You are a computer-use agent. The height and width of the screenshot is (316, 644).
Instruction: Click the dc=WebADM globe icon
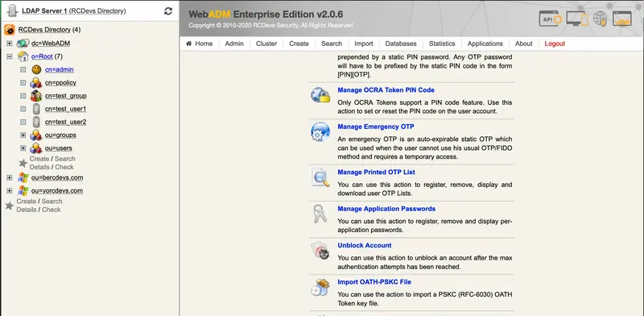[x=23, y=44]
